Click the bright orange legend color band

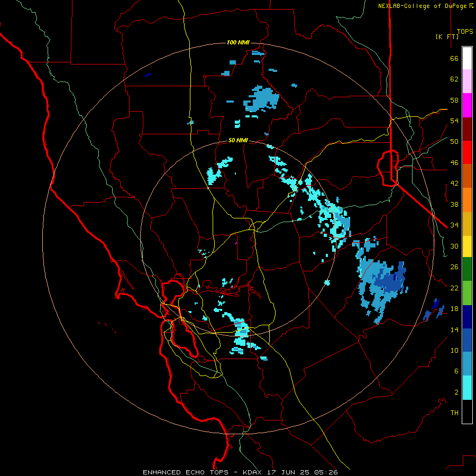(x=467, y=200)
